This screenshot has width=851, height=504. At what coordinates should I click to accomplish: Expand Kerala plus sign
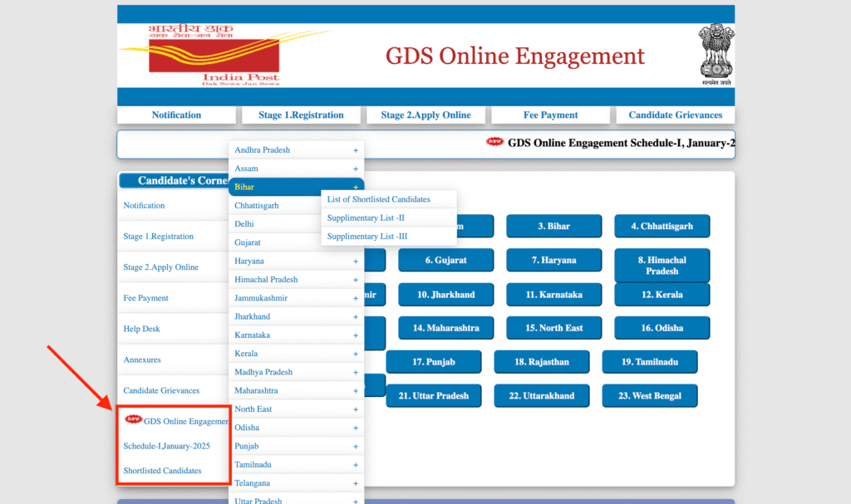[356, 354]
